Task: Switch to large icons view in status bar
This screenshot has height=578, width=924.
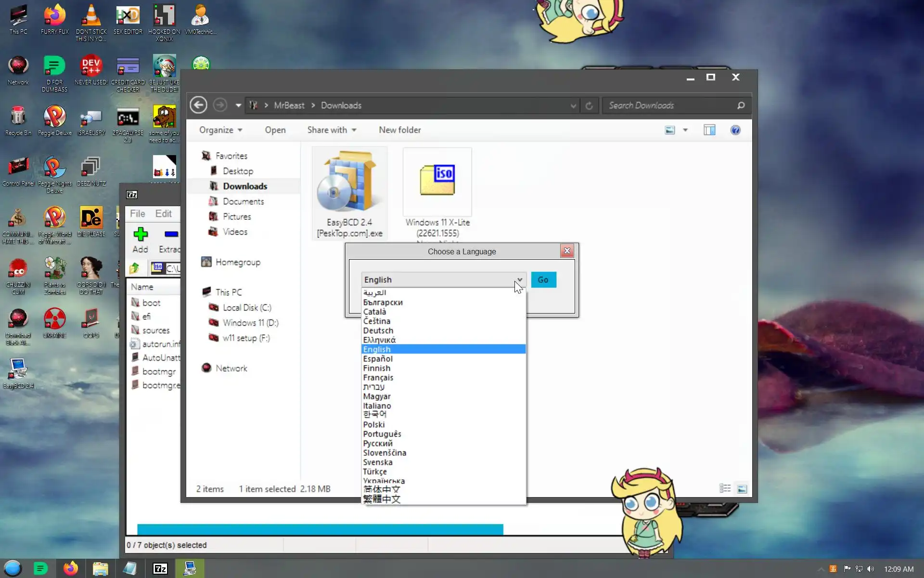Action: pyautogui.click(x=742, y=489)
